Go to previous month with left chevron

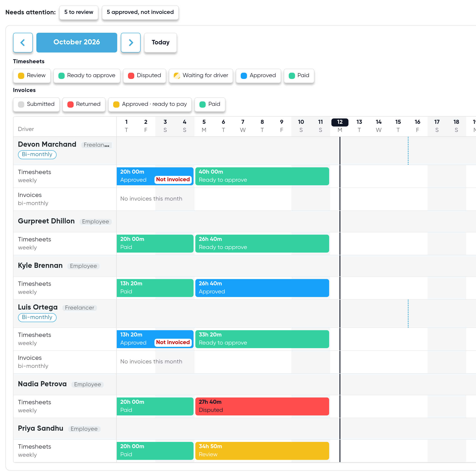(x=23, y=42)
